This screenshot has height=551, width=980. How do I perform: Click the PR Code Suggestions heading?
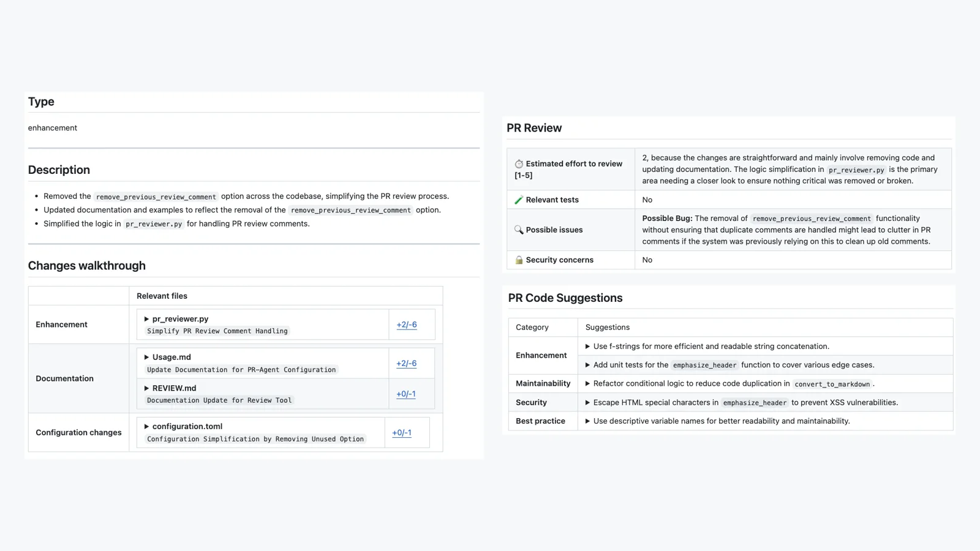[565, 298]
